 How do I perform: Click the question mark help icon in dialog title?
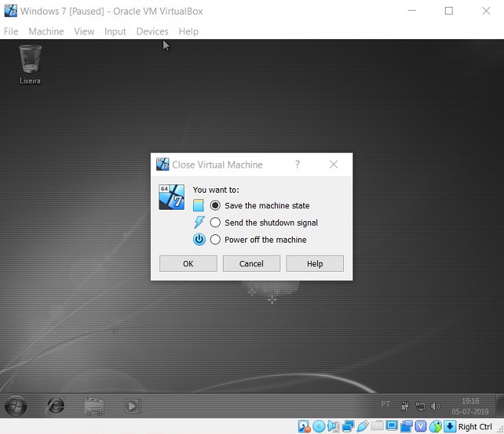[297, 165]
